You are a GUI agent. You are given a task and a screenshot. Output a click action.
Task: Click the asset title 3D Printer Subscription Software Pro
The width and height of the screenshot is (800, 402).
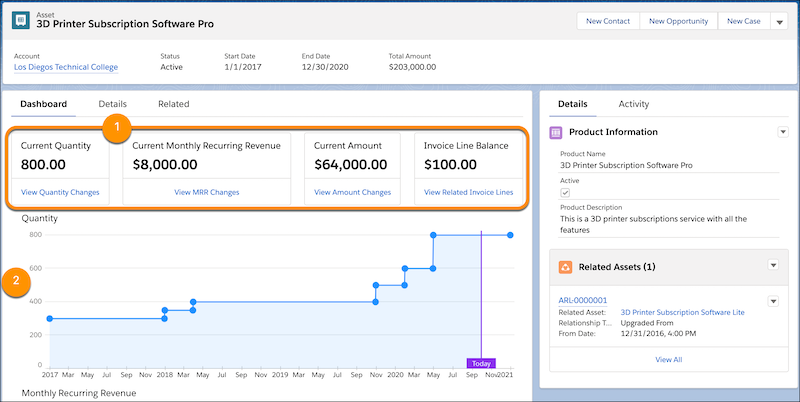pos(125,24)
